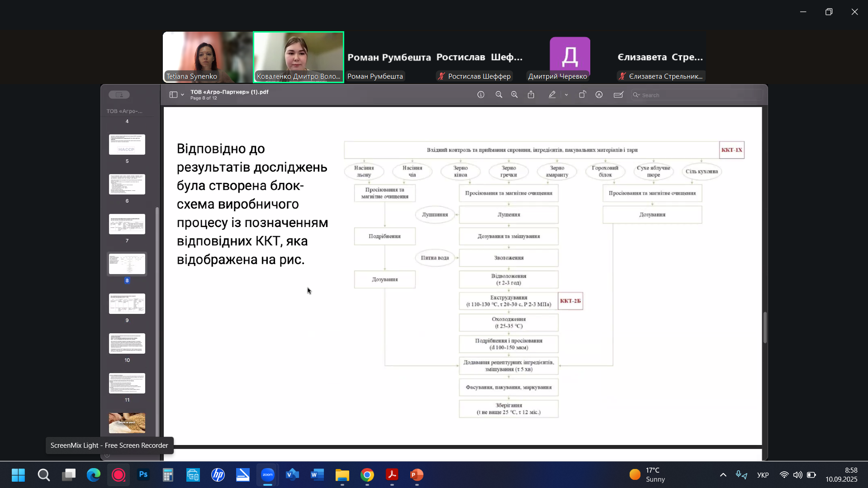Click the microphone location tray icon

[x=741, y=475]
